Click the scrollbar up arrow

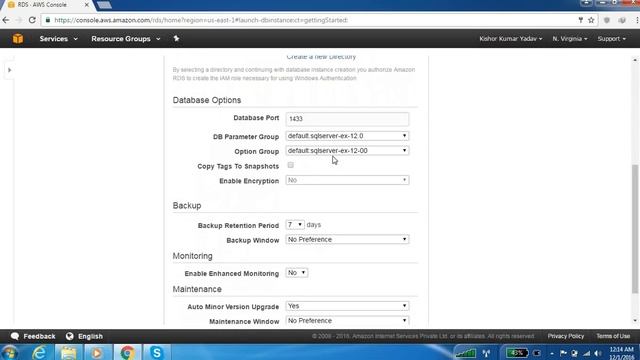tap(635, 60)
